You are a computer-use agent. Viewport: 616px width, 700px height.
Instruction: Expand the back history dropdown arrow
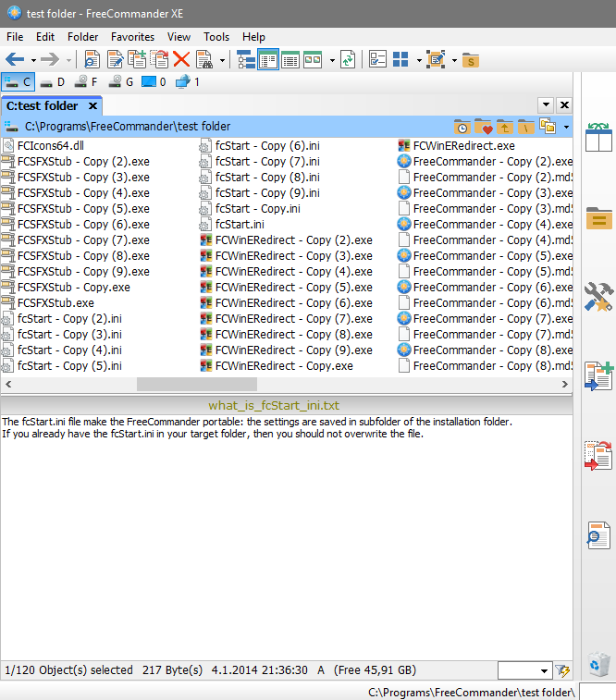pyautogui.click(x=33, y=60)
